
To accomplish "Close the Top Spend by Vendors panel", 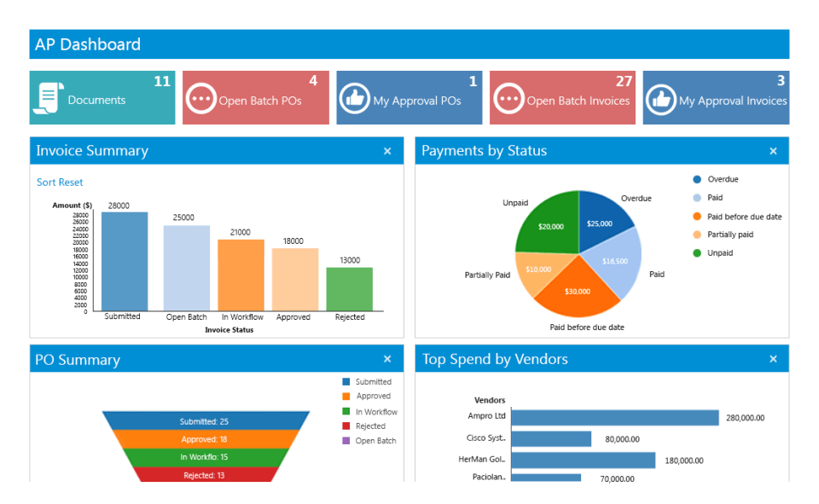I will [x=775, y=359].
